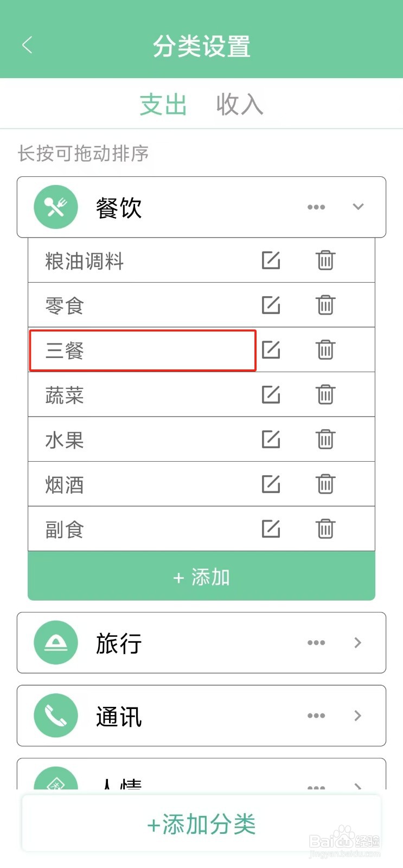403x868 pixels.
Task: Switch to the 支出 tab
Action: 163,105
